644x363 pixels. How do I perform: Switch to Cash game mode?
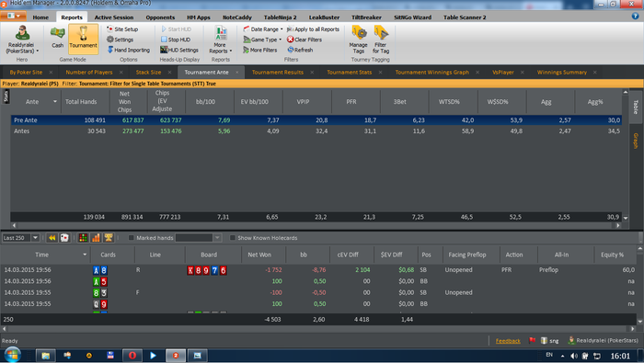tap(57, 39)
